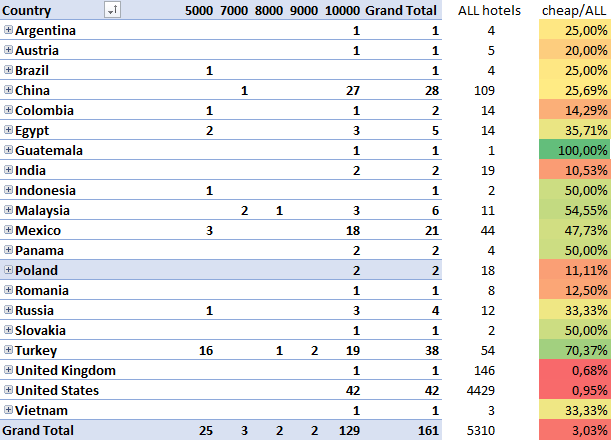Expand the Colombia row
The image size is (613, 442).
(8, 109)
